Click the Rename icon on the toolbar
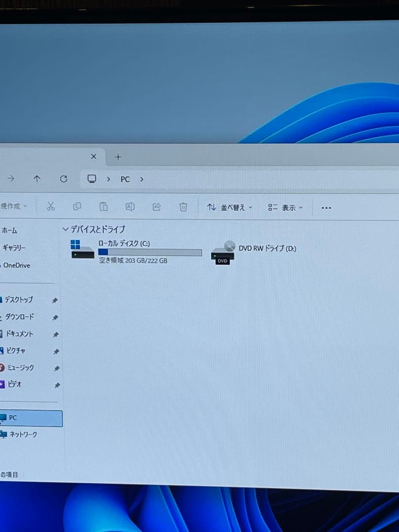399x532 pixels. (130, 207)
